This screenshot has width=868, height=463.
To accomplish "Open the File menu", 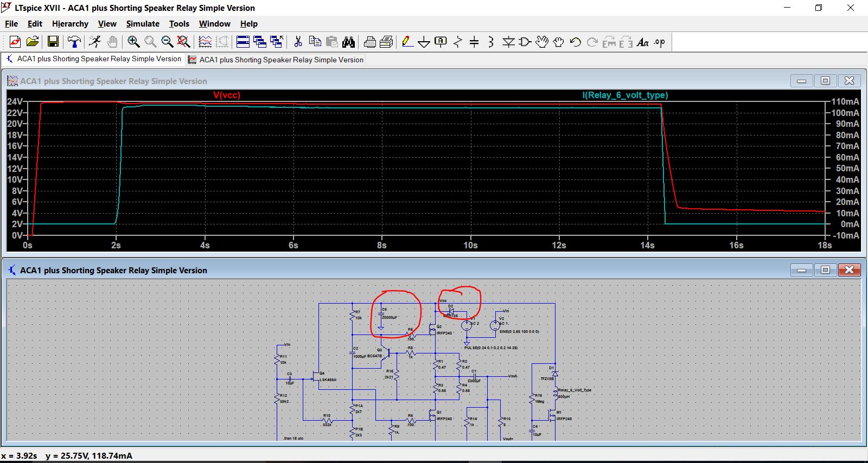I will tap(11, 24).
